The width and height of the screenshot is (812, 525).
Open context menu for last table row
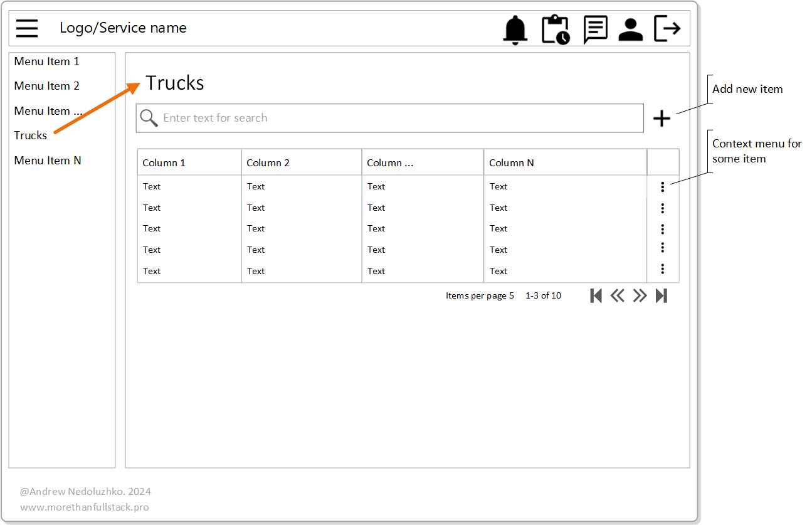click(662, 269)
